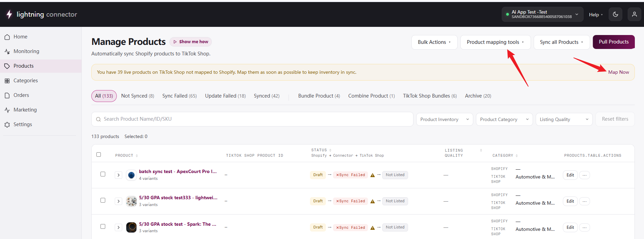Click the lightning bolt logo icon
The width and height of the screenshot is (644, 239).
point(9,14)
